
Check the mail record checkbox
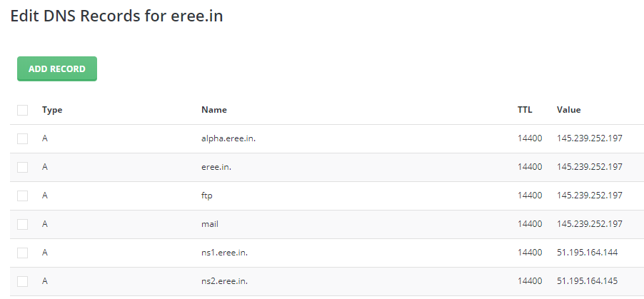click(23, 224)
